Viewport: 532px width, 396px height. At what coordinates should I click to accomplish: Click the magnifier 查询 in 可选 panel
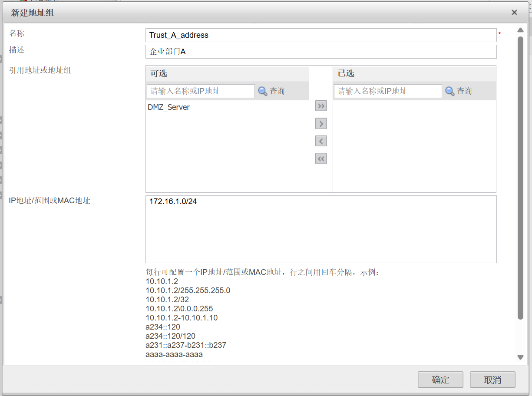click(271, 91)
